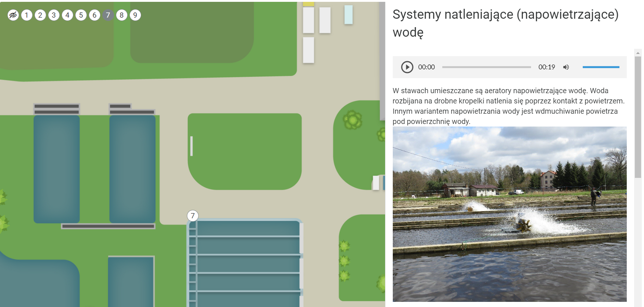
Task: Toggle the hide markers eye icon
Action: click(13, 15)
